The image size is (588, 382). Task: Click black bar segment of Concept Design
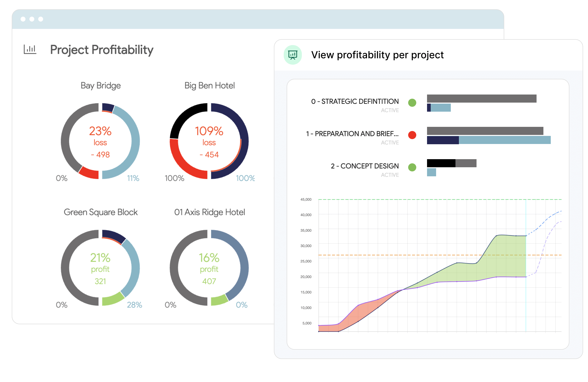[x=441, y=163]
